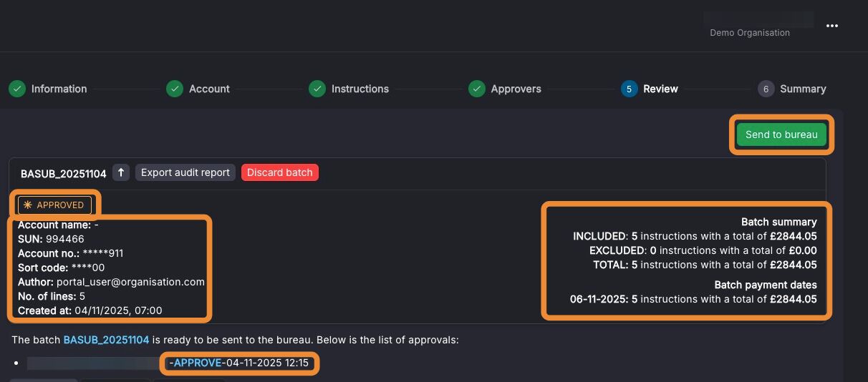Open the three-dots menu near Demo Organisation
Image resolution: width=868 pixels, height=382 pixels.
point(831,26)
